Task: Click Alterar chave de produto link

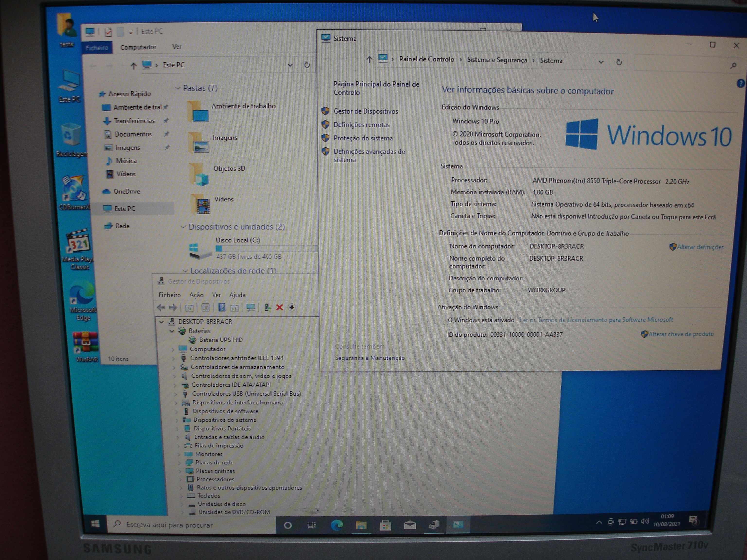Action: click(x=681, y=334)
